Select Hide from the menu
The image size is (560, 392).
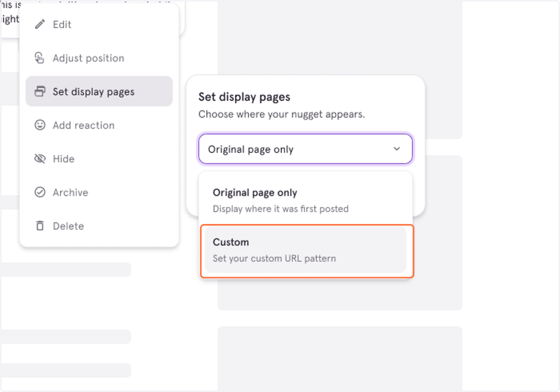click(x=99, y=159)
